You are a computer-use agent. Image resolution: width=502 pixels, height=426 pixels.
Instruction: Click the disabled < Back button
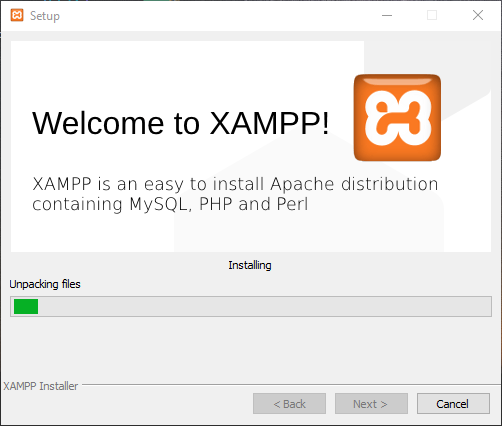[x=289, y=404]
